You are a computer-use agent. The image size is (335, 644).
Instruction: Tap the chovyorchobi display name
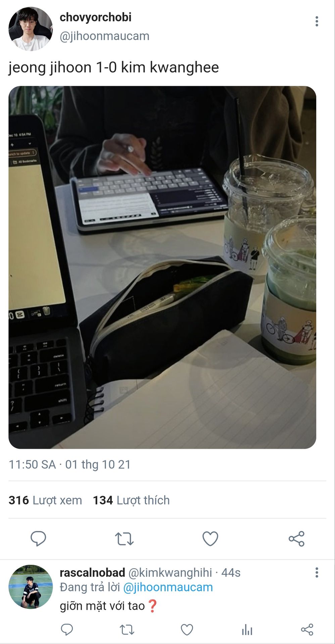(x=96, y=17)
